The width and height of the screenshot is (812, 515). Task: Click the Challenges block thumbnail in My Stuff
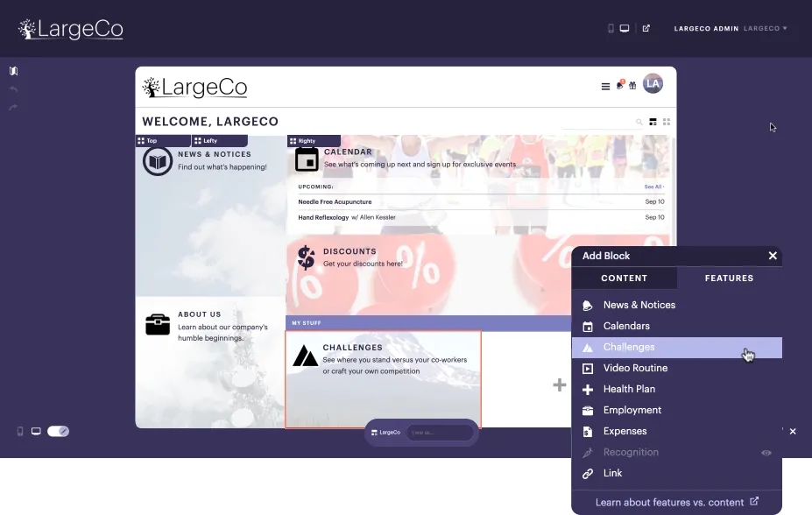(x=383, y=379)
